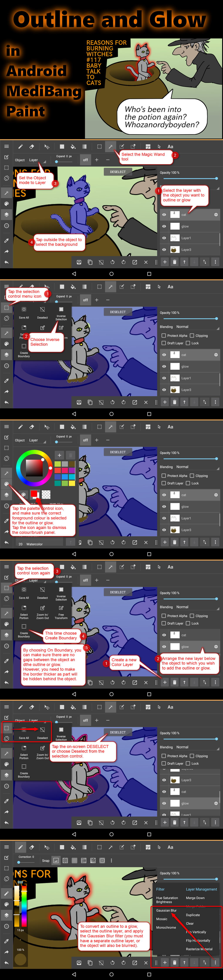
Task: Tap the Deselect icon the red arrow points to
Action: tap(43, 730)
